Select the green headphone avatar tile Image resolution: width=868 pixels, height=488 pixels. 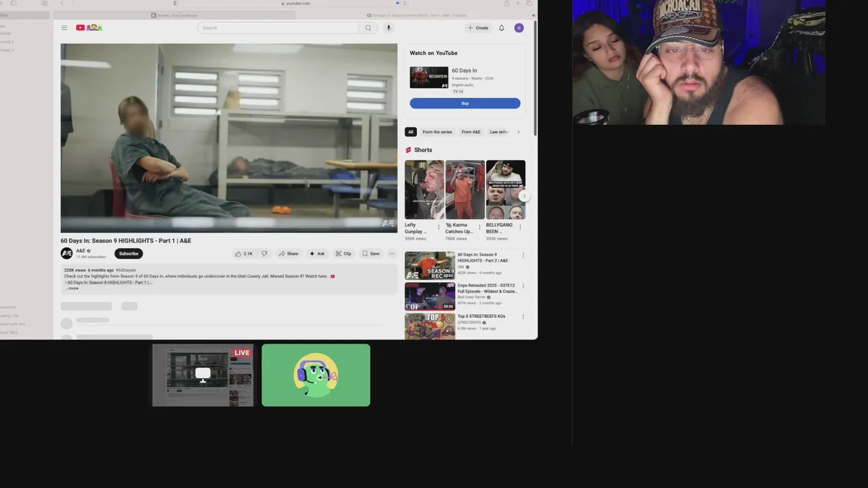(316, 375)
